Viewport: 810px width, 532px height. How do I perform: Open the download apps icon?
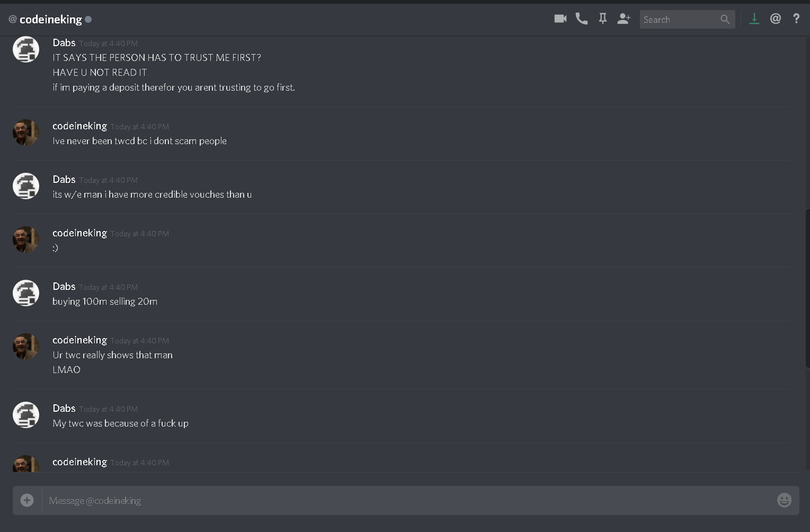pyautogui.click(x=754, y=19)
